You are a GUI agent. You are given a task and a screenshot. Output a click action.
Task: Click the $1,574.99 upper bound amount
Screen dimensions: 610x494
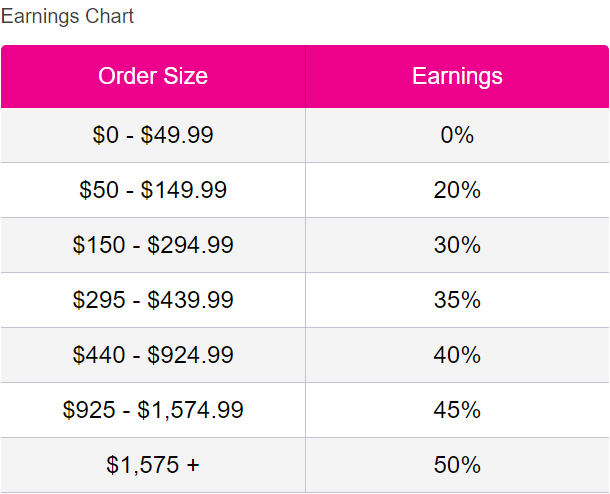[190, 410]
